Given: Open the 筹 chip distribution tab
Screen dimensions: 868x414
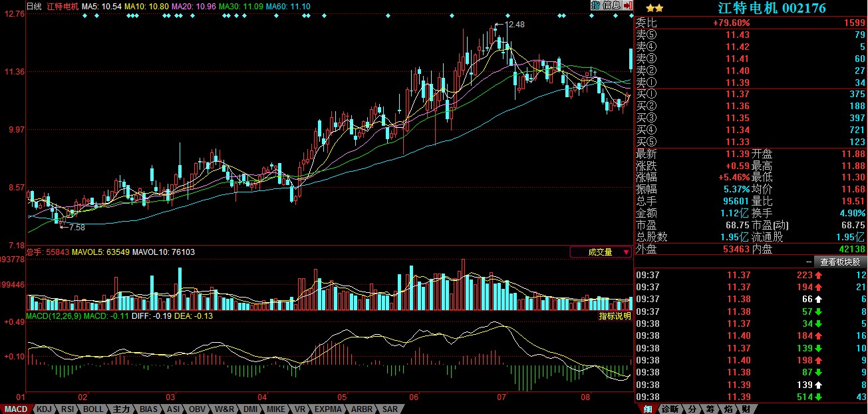Looking at the screenshot, I should click(x=710, y=409).
